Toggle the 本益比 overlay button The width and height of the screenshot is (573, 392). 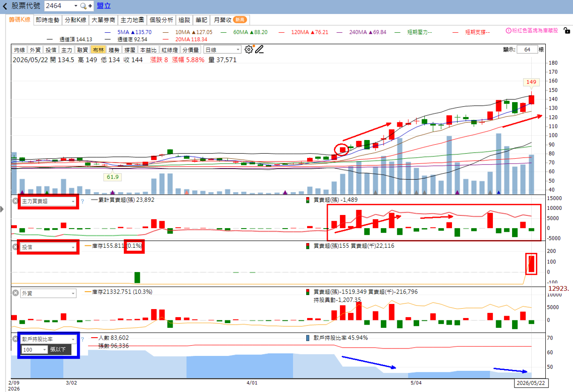pyautogui.click(x=149, y=50)
